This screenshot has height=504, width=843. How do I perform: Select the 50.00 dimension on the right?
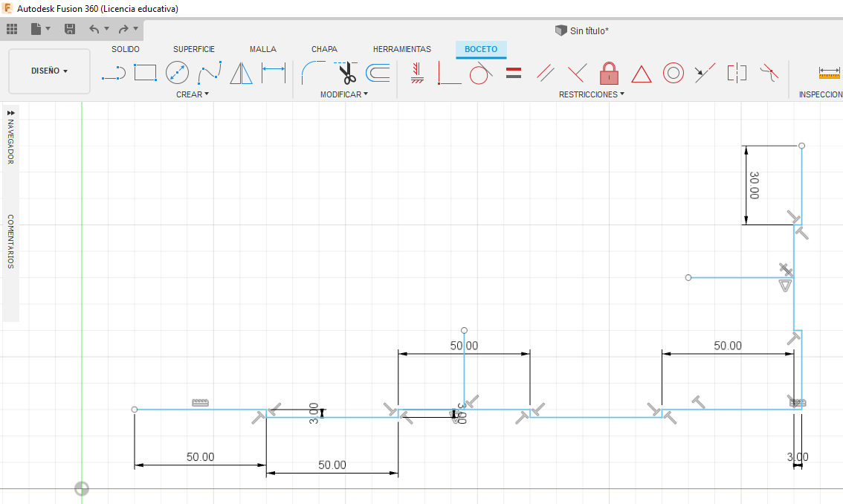728,346
